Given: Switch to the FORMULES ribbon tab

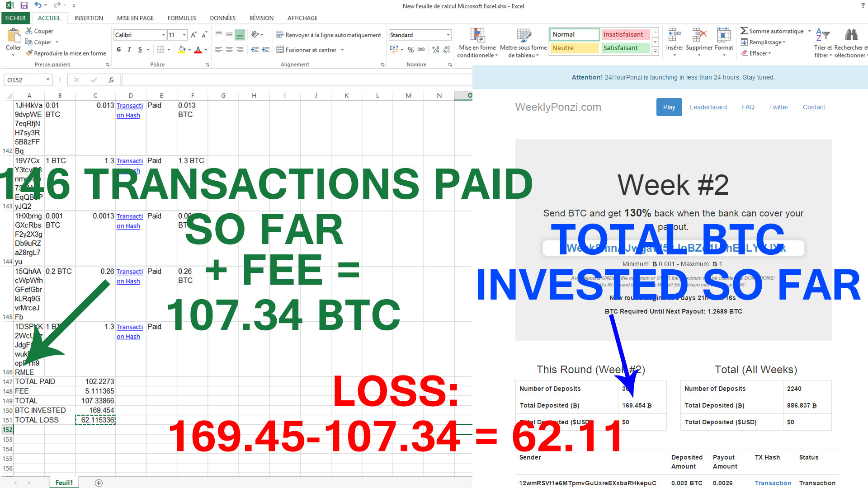Looking at the screenshot, I should 182,18.
